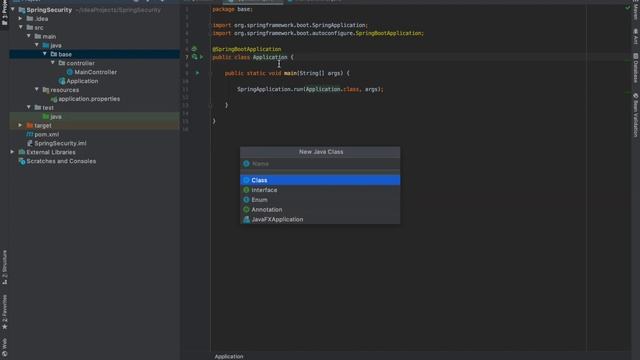640x360 pixels.
Task: Click the test folder icon
Action: click(x=38, y=107)
